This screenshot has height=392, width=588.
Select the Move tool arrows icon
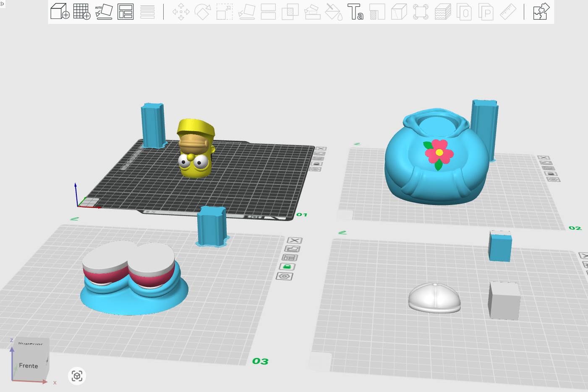pyautogui.click(x=181, y=12)
